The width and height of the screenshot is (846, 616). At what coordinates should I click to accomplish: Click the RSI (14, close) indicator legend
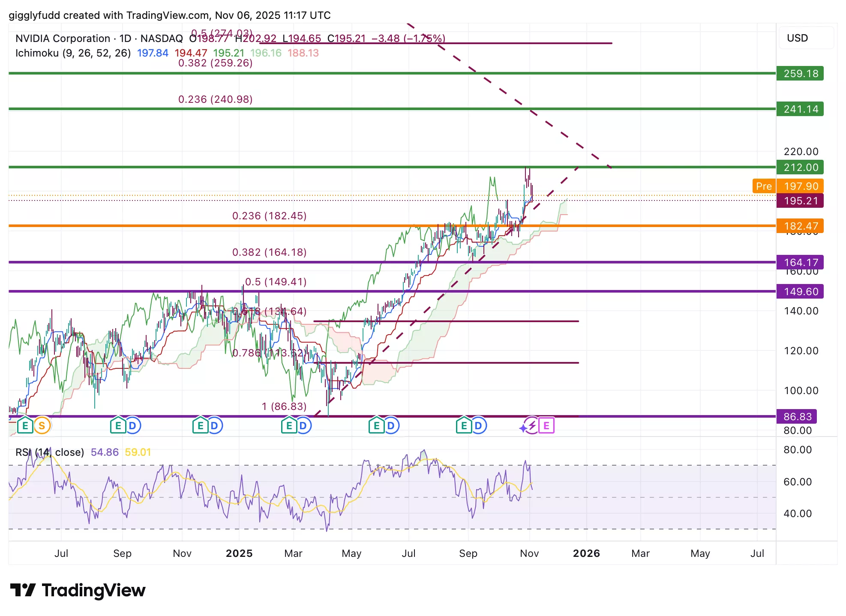(50, 452)
